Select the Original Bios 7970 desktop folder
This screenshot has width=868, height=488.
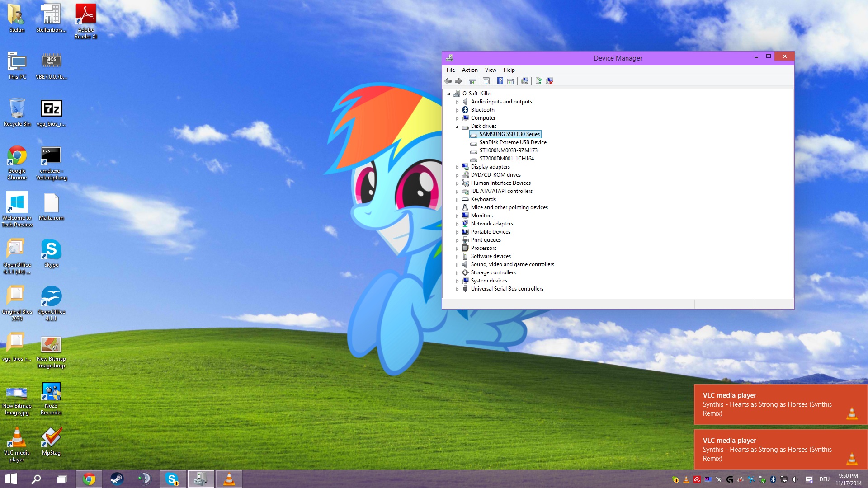[x=17, y=303]
